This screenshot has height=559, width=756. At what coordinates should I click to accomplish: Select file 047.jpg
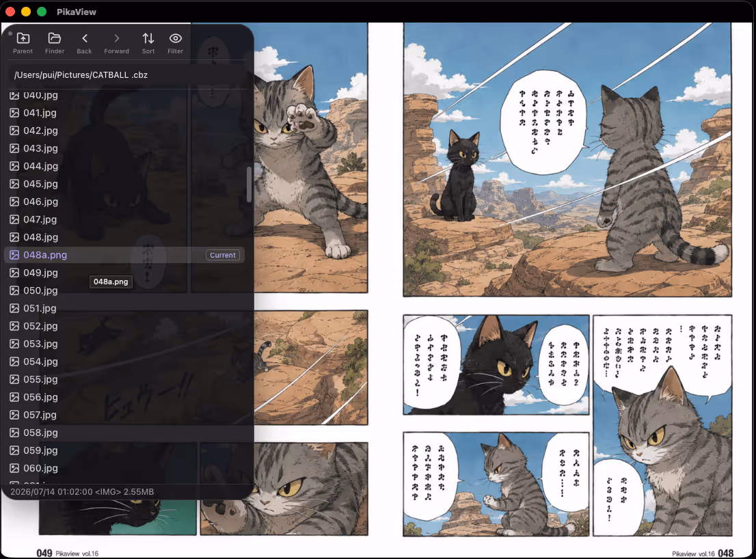tap(124, 220)
